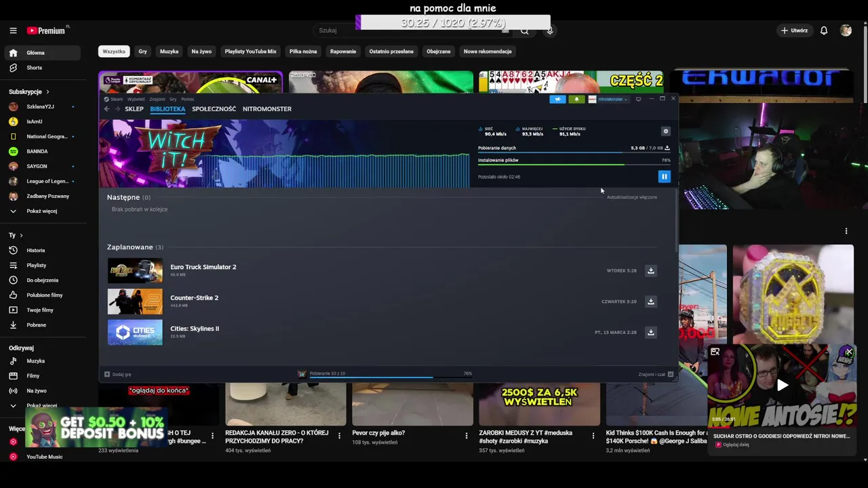Open the Steam menu in menu bar
The width and height of the screenshot is (868, 488).
[x=117, y=99]
